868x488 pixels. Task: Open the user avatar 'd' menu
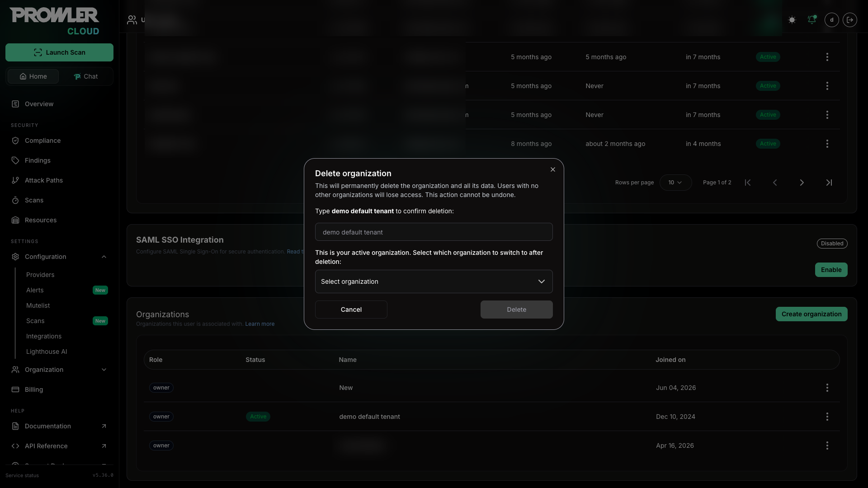point(831,20)
